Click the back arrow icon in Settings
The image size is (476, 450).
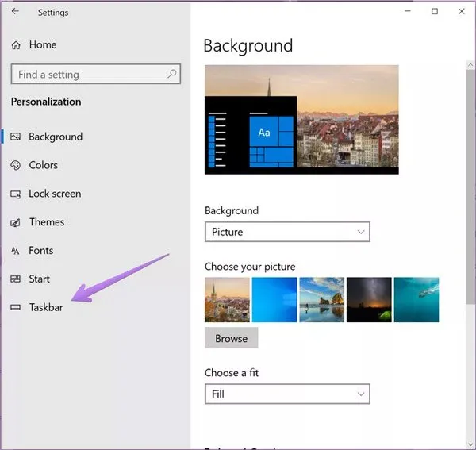click(16, 12)
